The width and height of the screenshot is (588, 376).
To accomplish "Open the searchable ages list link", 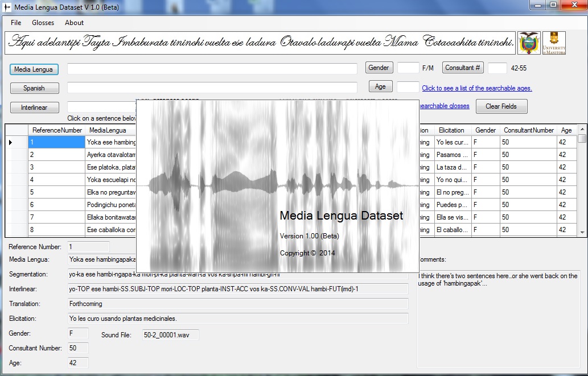I will tap(476, 88).
